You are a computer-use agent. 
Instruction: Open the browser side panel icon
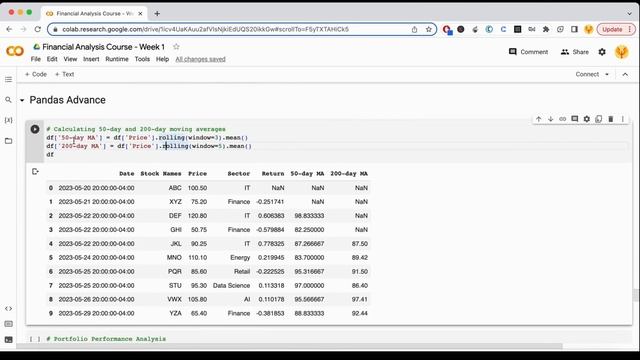pyautogui.click(x=574, y=29)
